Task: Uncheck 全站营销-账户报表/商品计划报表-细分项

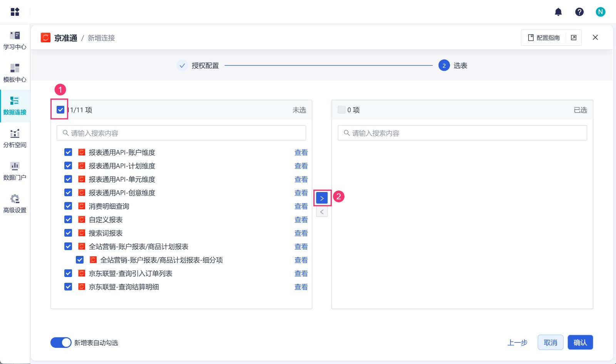Action: tap(80, 260)
